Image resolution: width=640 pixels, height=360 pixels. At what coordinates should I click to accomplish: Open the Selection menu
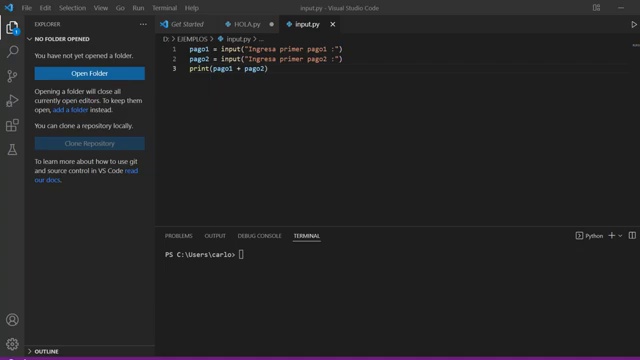[72, 8]
